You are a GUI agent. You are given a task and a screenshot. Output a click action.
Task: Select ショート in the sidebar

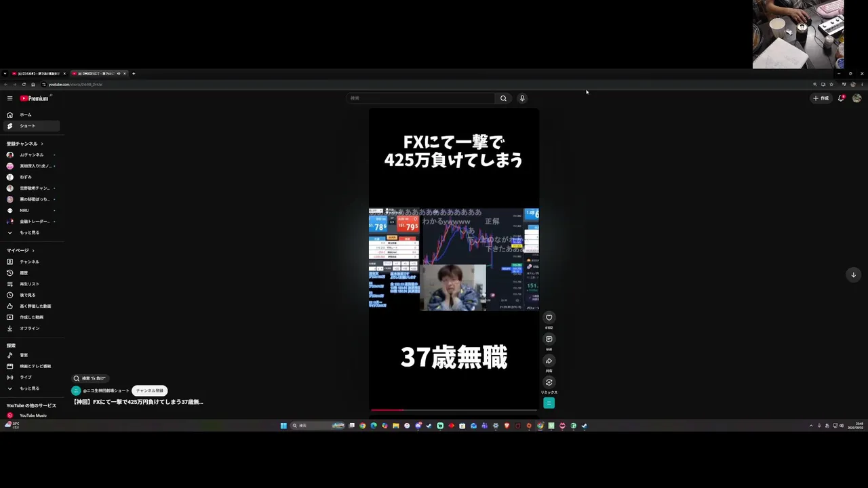coord(31,126)
